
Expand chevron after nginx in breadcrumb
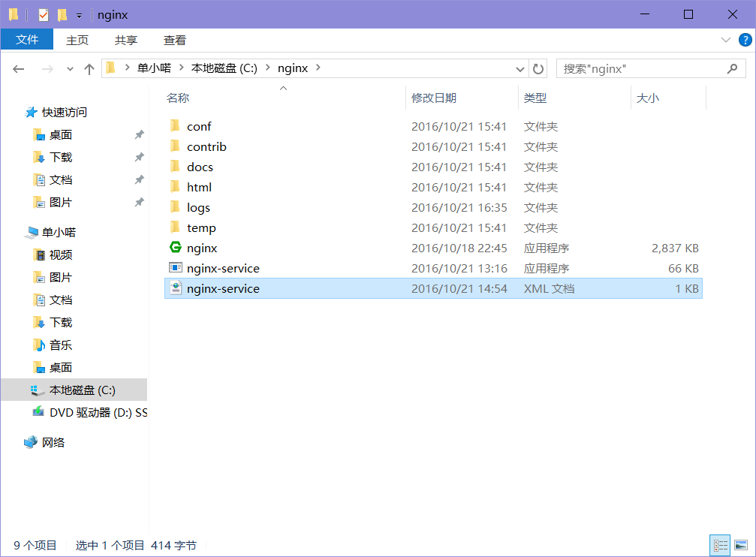pos(318,68)
